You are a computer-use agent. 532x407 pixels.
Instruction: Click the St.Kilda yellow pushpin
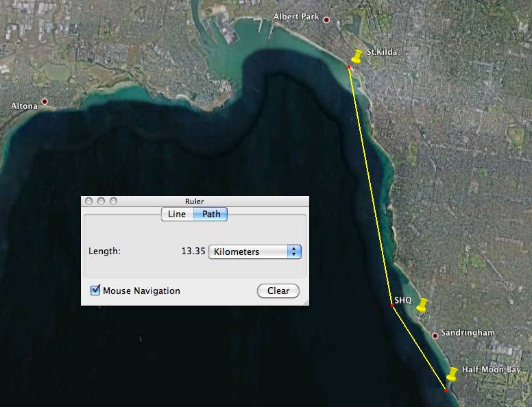coord(355,56)
